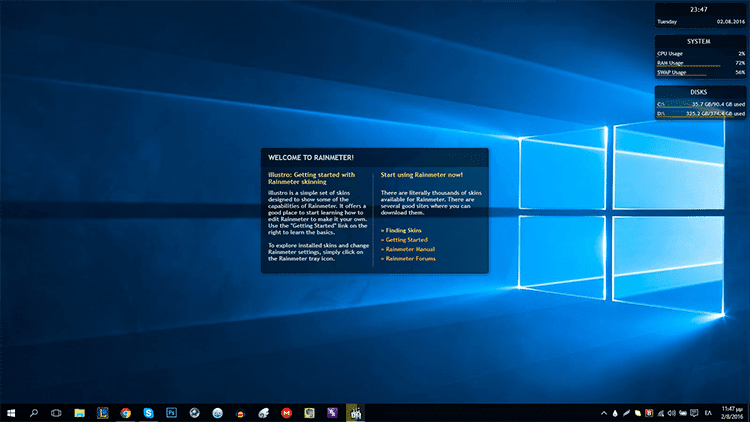Open taskbar search magnifier
This screenshot has height=422, width=750.
(x=33, y=413)
